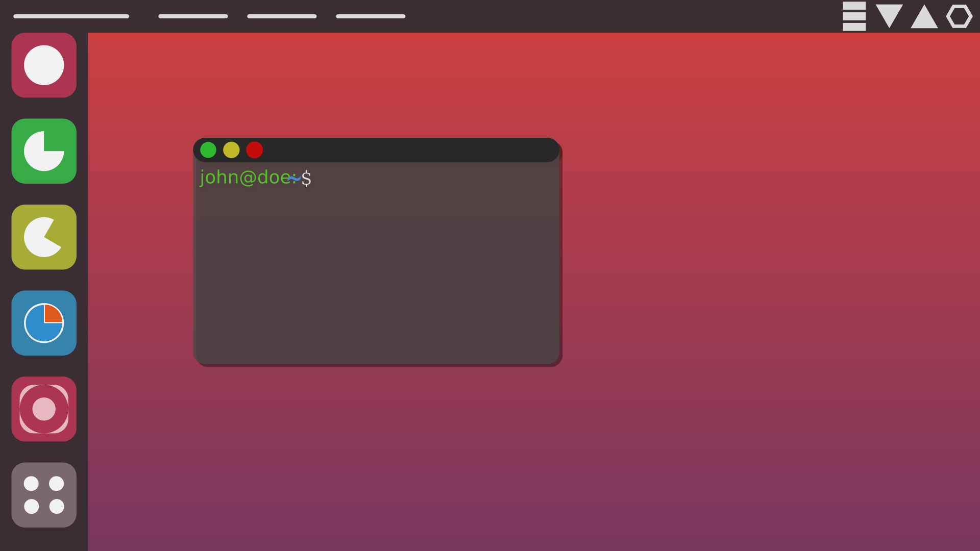Open the olive pac-man chart app in the dock
Viewport: 980px width, 551px height.
click(x=44, y=237)
